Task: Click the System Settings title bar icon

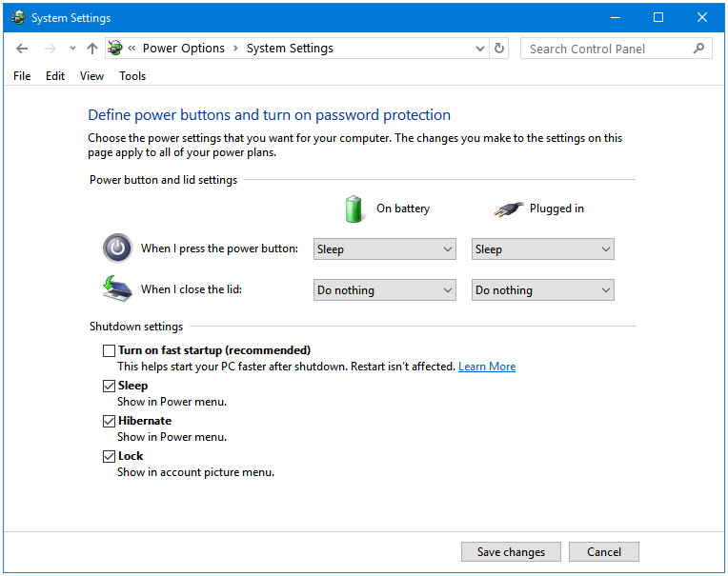Action: point(18,18)
